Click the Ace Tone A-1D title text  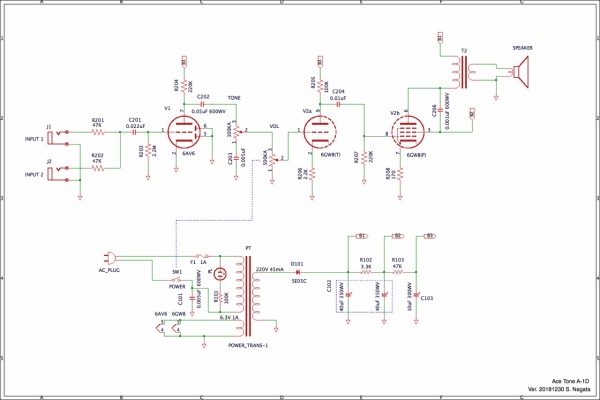coord(570,381)
